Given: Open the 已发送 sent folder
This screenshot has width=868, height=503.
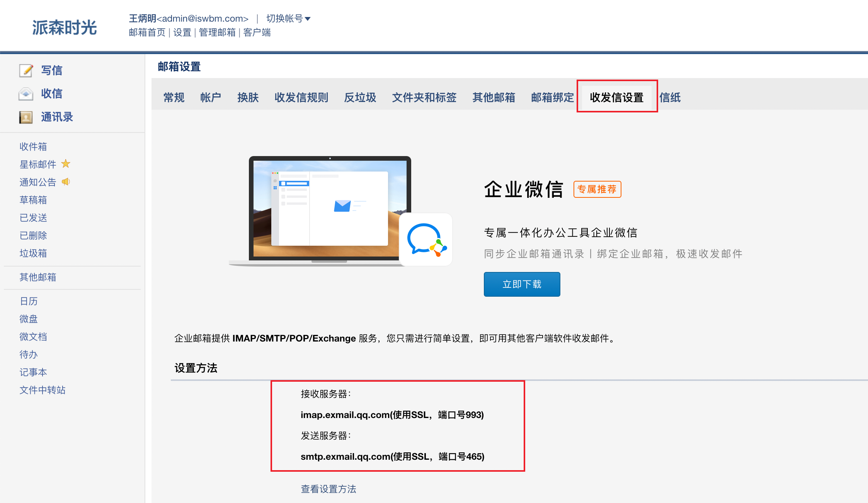Looking at the screenshot, I should [x=33, y=218].
